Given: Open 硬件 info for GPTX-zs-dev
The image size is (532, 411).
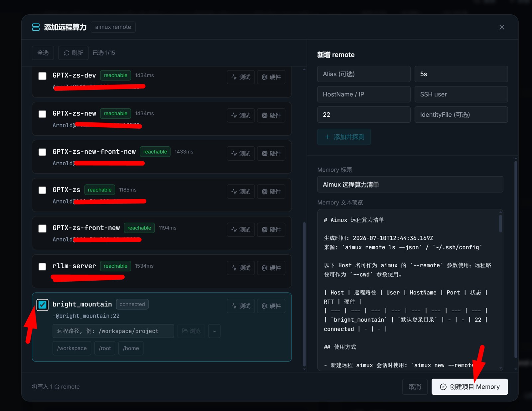Looking at the screenshot, I should coord(271,77).
